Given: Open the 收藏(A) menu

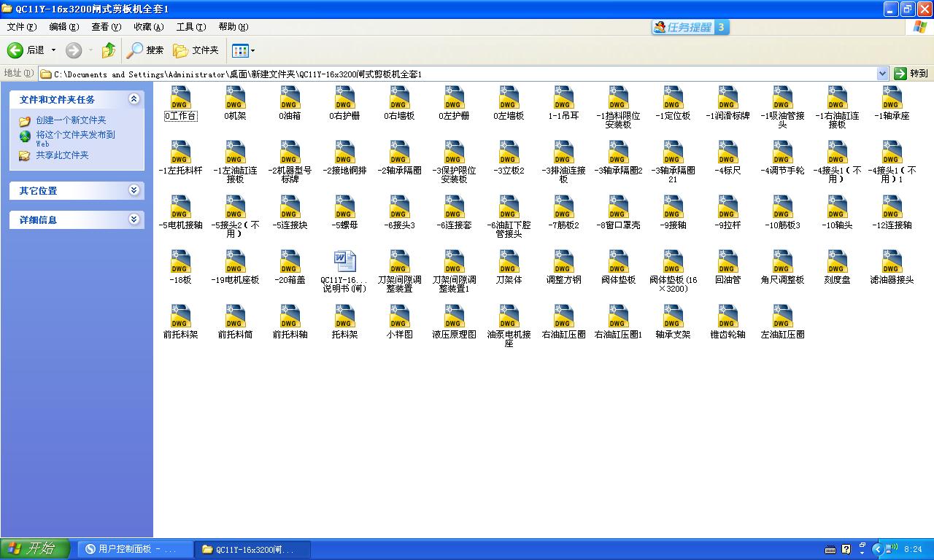Looking at the screenshot, I should [148, 27].
